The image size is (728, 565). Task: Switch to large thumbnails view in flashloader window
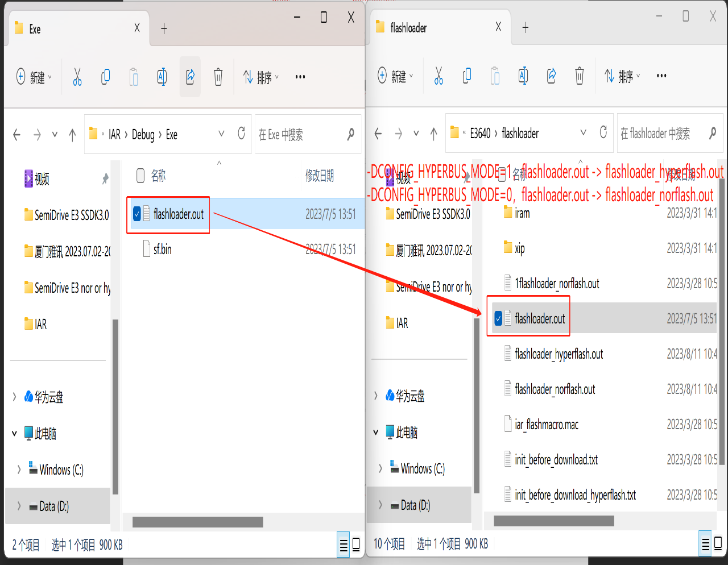(x=718, y=544)
